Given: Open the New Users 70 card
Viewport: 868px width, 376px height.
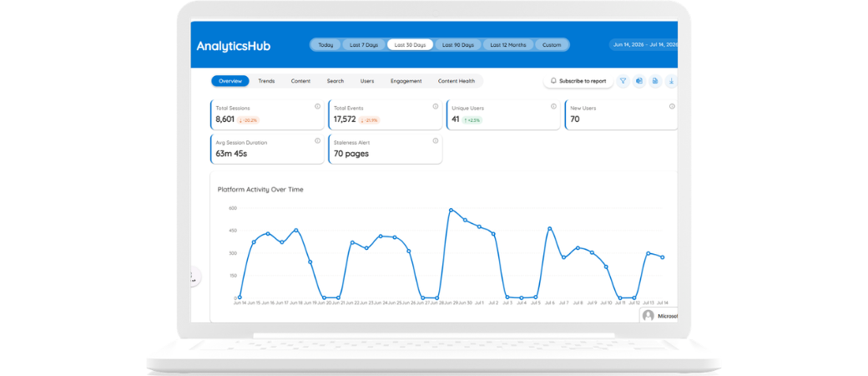Looking at the screenshot, I should pos(621,114).
